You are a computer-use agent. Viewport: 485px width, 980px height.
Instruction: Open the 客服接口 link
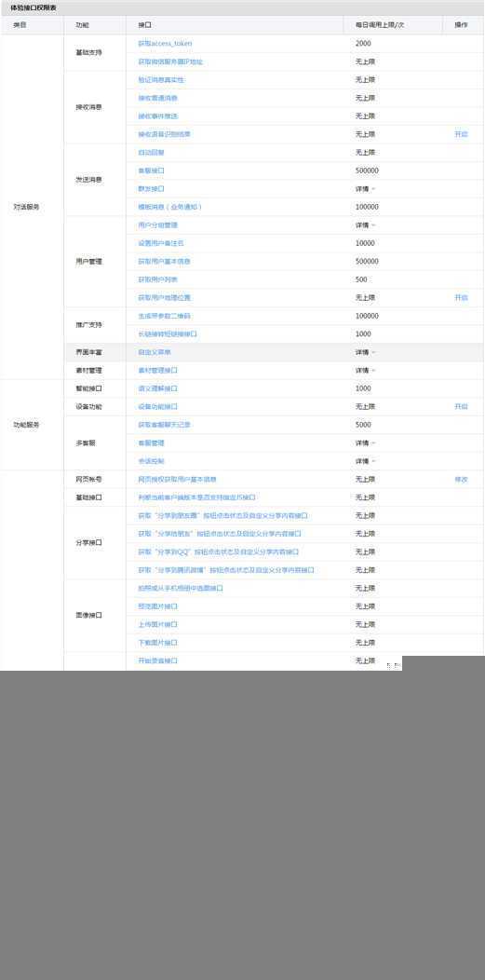coord(151,170)
